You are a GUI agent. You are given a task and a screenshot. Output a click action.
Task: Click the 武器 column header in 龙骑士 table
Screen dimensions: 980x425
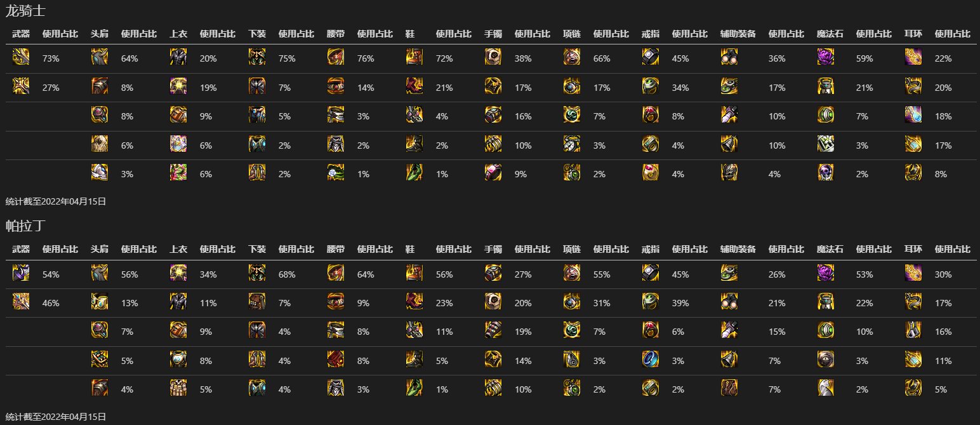pos(21,34)
